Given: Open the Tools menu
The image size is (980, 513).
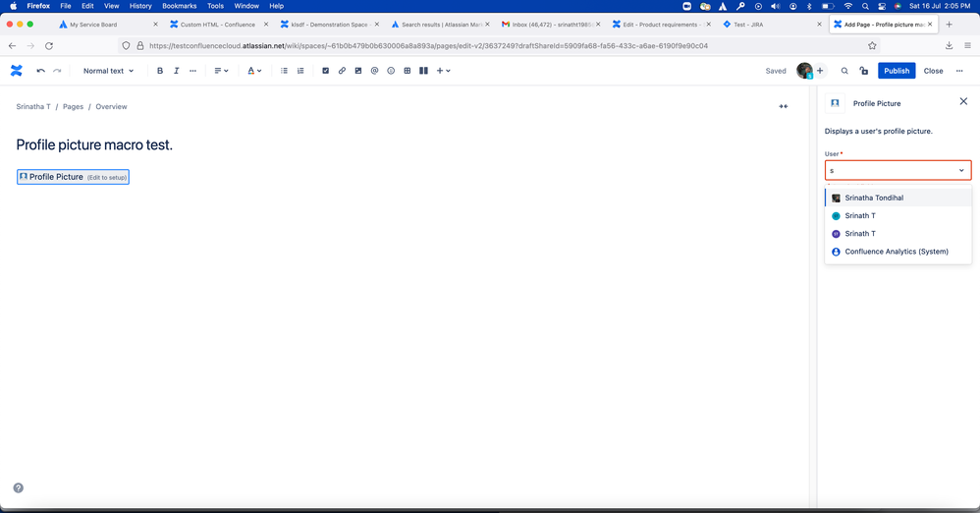Looking at the screenshot, I should tap(215, 6).
